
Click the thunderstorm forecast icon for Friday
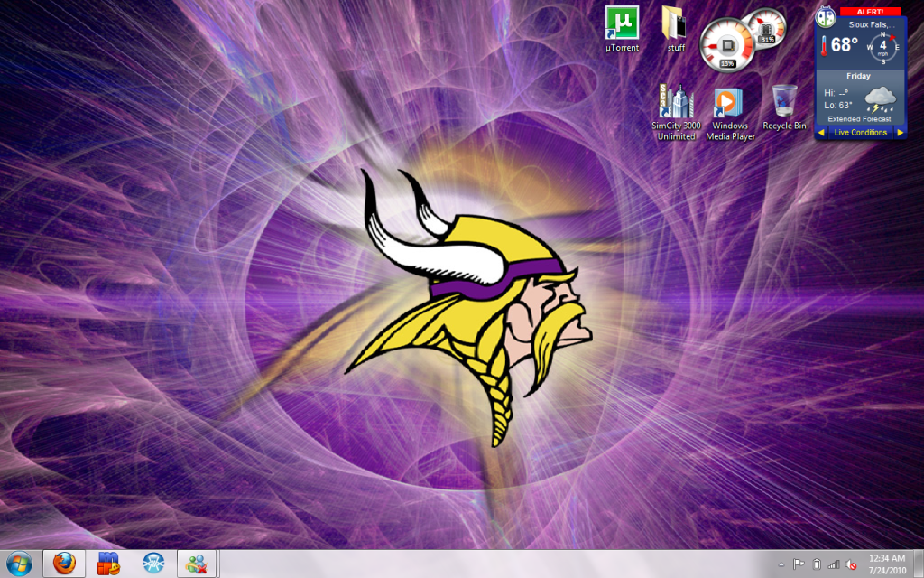click(881, 98)
